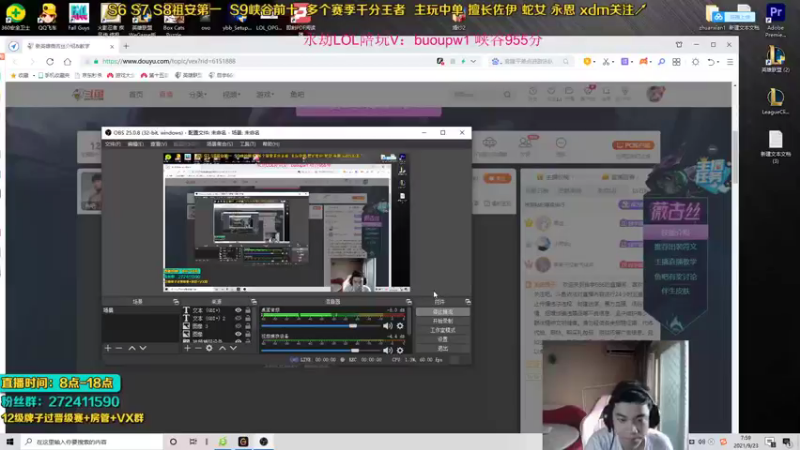
Task: Click OBS start recording button
Action: click(442, 321)
